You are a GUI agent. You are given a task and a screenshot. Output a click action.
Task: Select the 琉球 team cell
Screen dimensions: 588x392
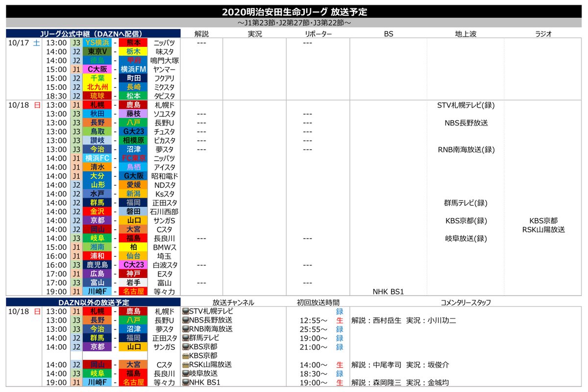97,96
